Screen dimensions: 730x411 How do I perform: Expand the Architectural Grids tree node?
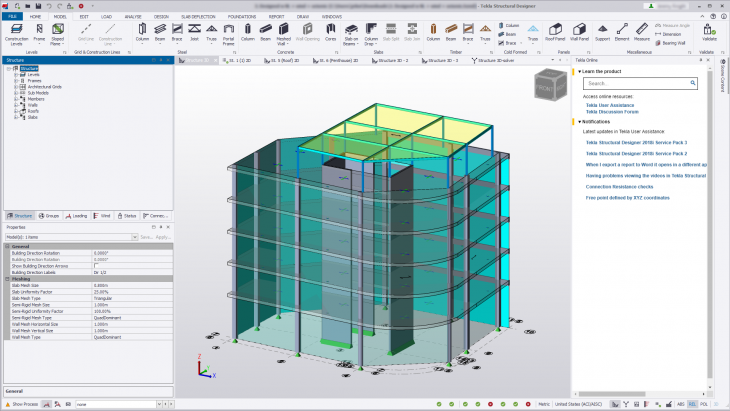click(x=16, y=87)
